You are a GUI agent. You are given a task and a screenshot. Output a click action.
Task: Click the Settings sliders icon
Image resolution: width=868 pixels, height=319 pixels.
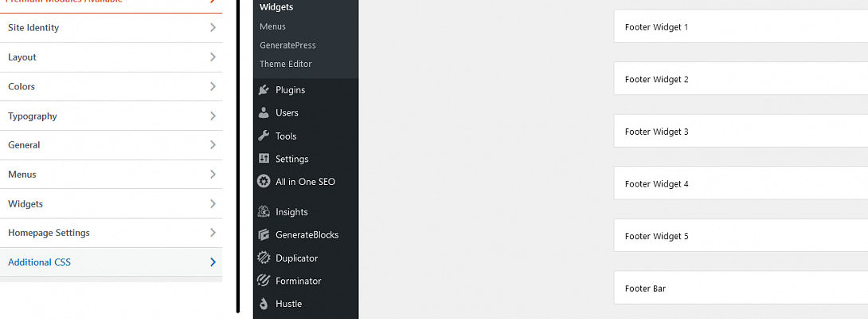tap(264, 159)
